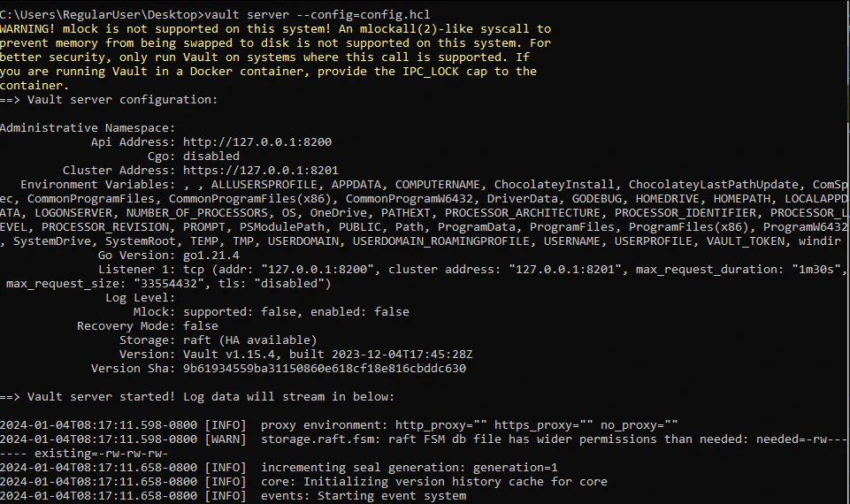Screen dimensions: 850x504
Task: Click the "Listener 1:" label
Action: [136, 269]
